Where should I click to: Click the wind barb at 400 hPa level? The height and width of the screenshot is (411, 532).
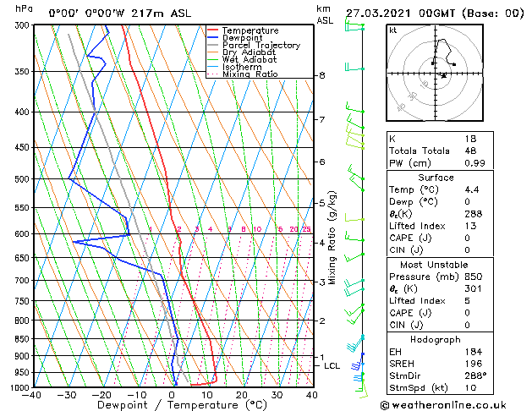(355, 108)
